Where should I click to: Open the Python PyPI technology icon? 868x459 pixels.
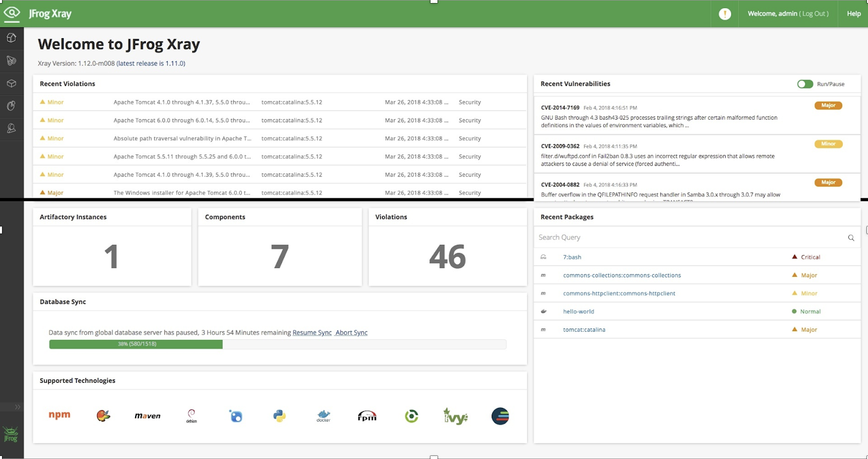point(279,416)
